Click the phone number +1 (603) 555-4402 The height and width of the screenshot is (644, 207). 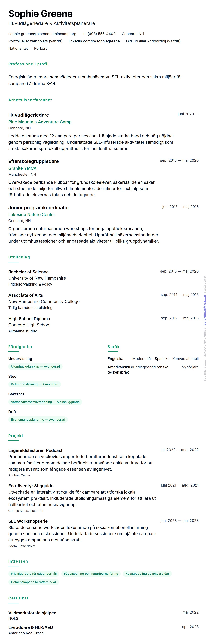(x=99, y=34)
